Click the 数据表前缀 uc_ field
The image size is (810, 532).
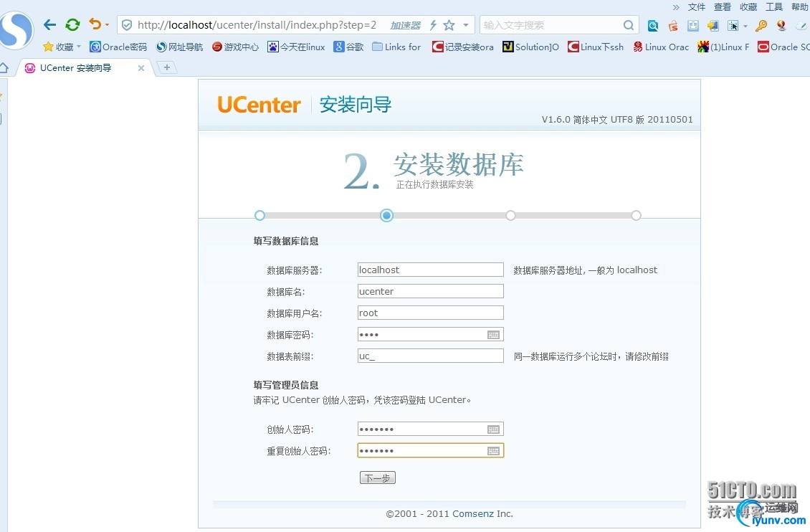pyautogui.click(x=430, y=356)
